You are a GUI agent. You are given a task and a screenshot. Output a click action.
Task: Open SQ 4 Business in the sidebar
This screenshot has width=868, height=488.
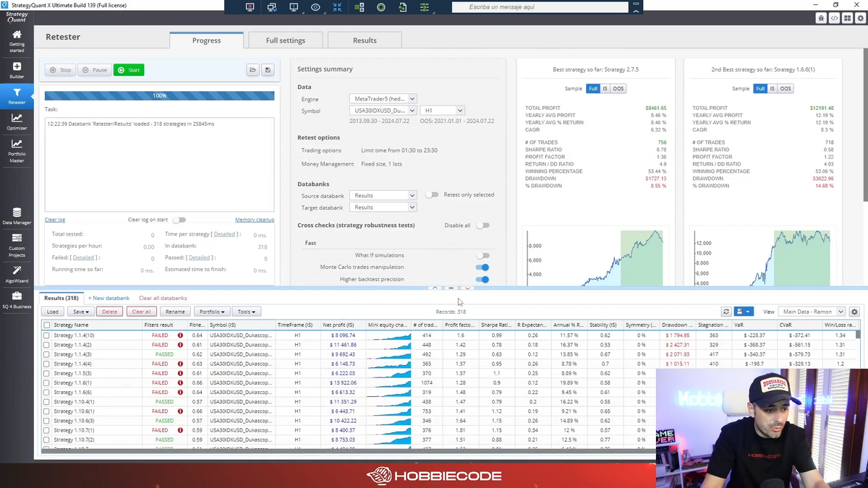(17, 301)
